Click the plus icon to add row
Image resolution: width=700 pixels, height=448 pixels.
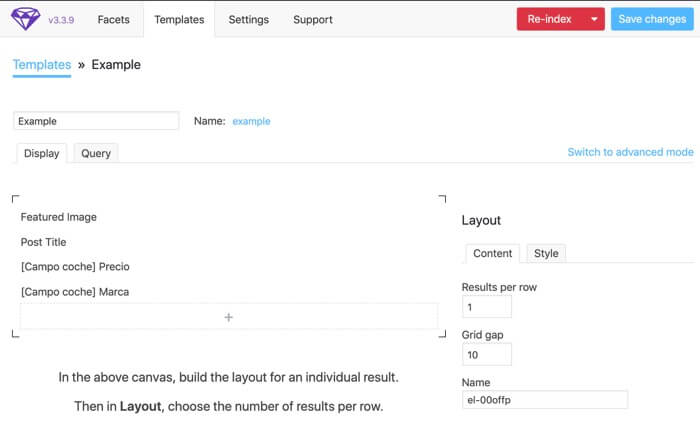pos(228,317)
